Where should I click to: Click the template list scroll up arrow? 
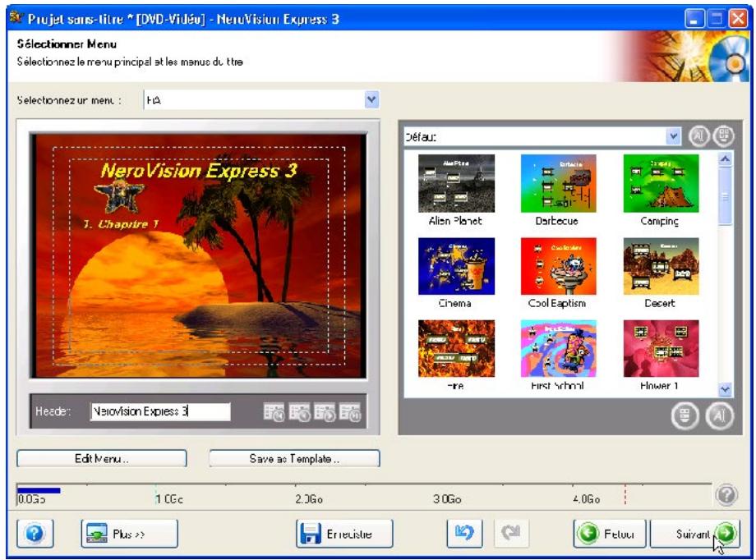(x=725, y=159)
